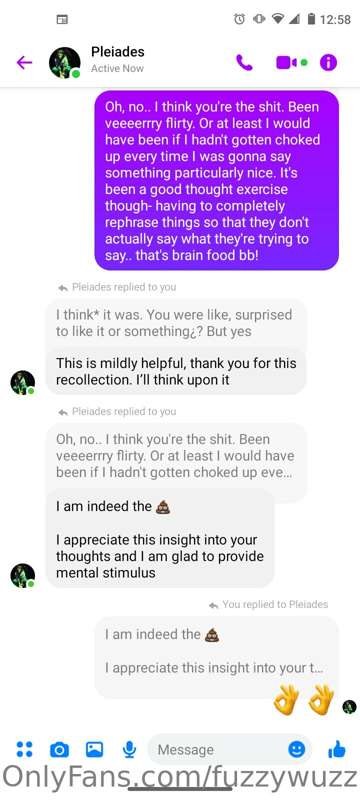
Task: Send a thumbs-up like
Action: pos(337,749)
